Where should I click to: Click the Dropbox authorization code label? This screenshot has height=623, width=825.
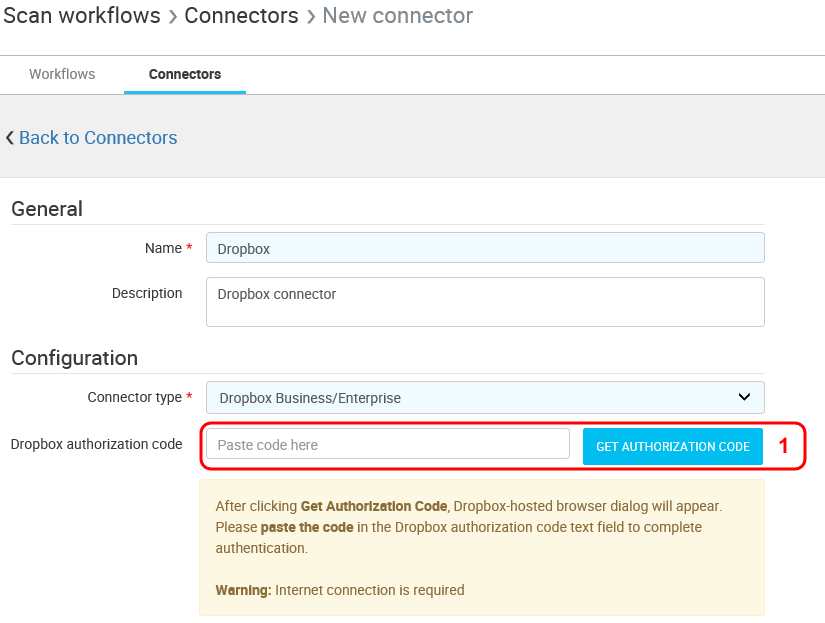(x=96, y=444)
